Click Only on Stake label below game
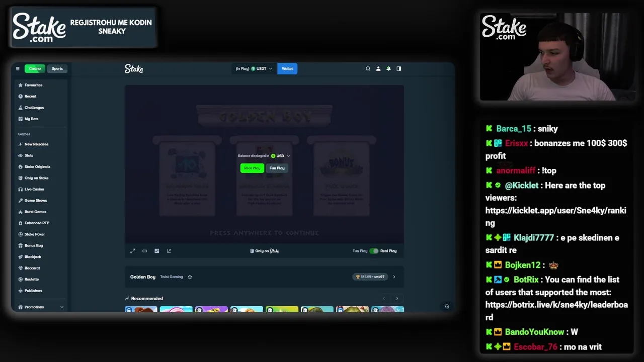 [x=264, y=251]
